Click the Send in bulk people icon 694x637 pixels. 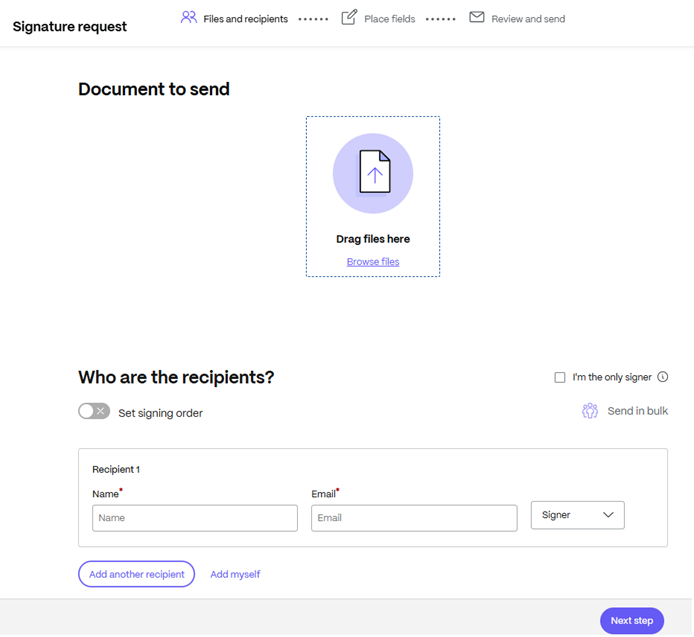(590, 411)
